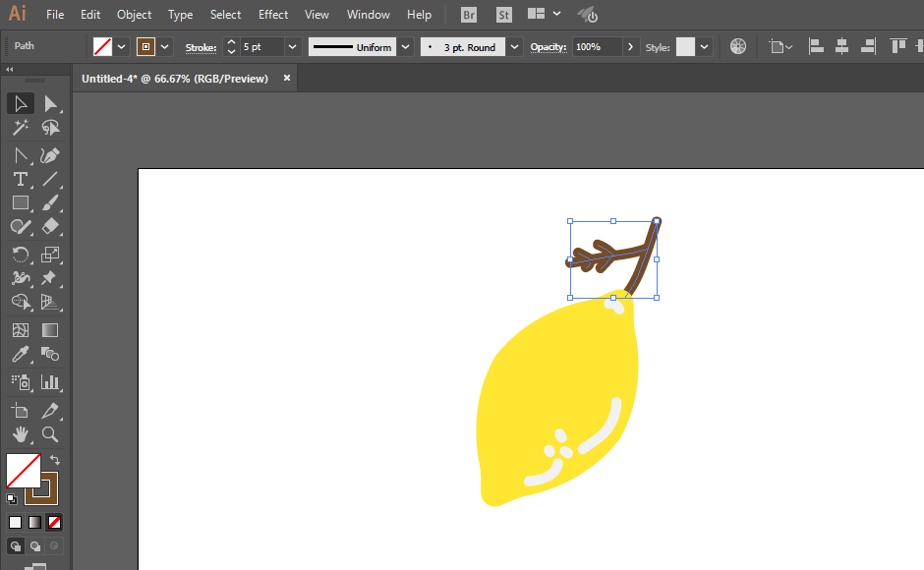Open Adobe Stock from St icon
This screenshot has height=570, width=924.
click(504, 15)
